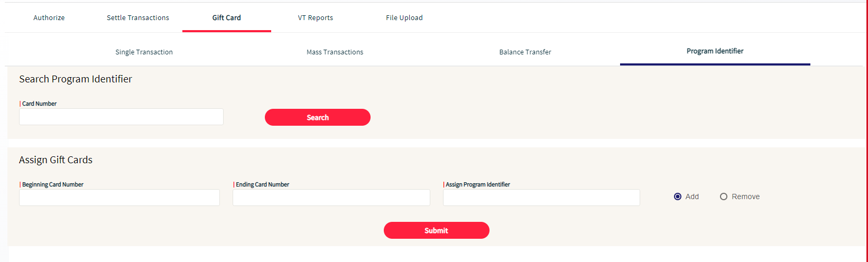Switch to Single Transaction sub-tab
The image size is (868, 262).
pos(144,52)
